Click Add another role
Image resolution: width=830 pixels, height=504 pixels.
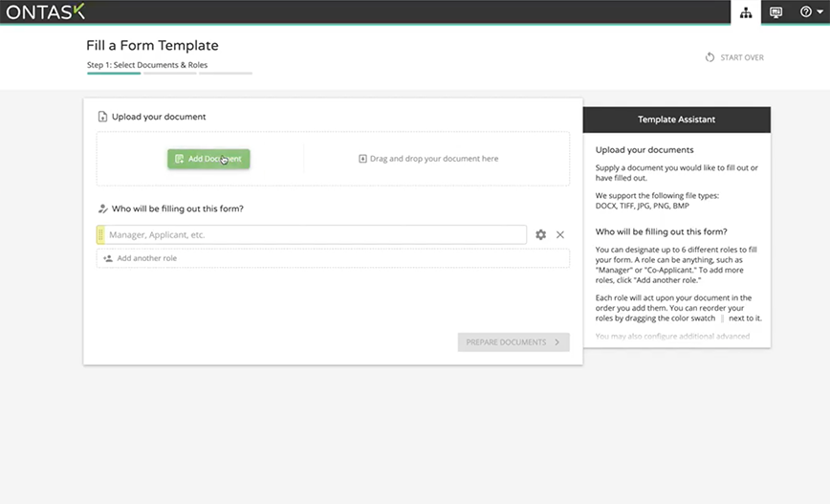pyautogui.click(x=146, y=258)
